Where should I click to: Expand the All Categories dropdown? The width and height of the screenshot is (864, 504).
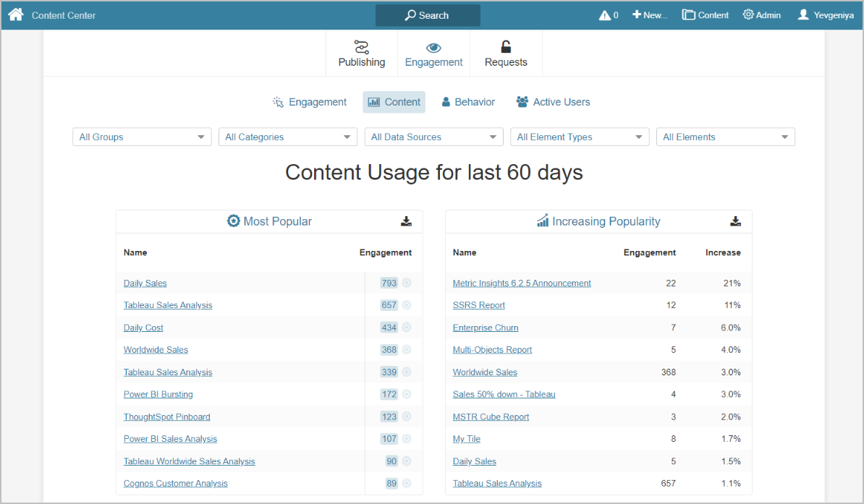[x=287, y=137]
